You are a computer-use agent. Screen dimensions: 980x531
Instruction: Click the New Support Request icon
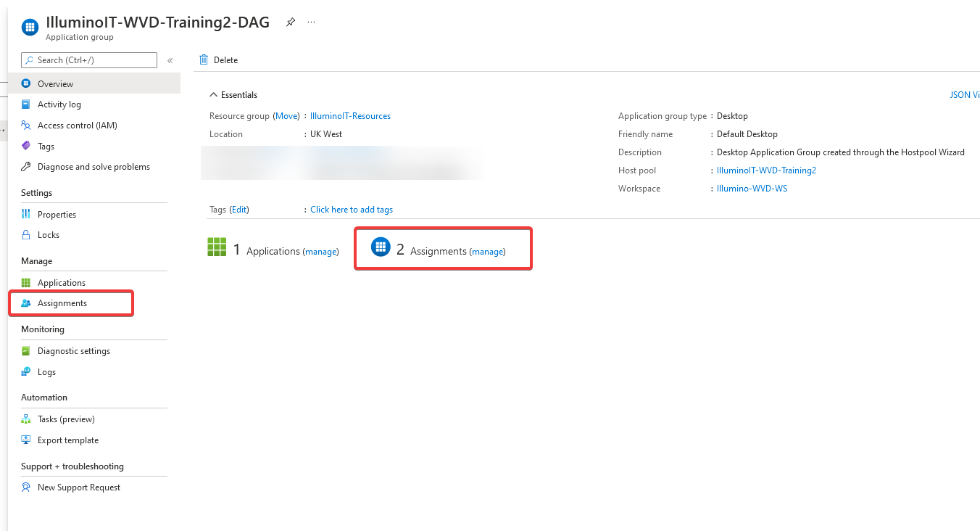coord(26,487)
